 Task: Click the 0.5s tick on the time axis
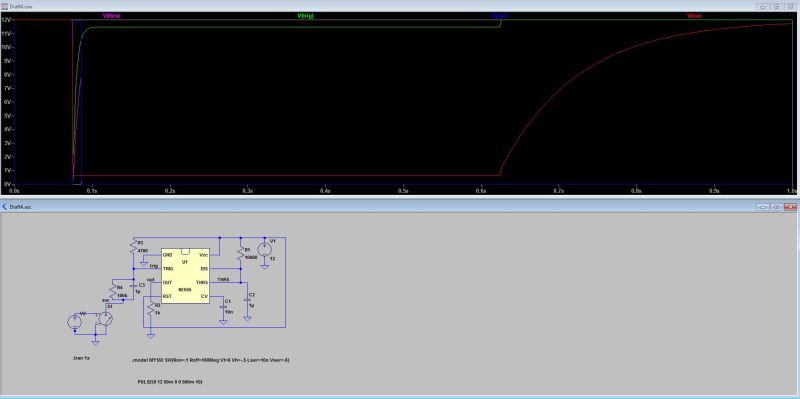(x=403, y=190)
